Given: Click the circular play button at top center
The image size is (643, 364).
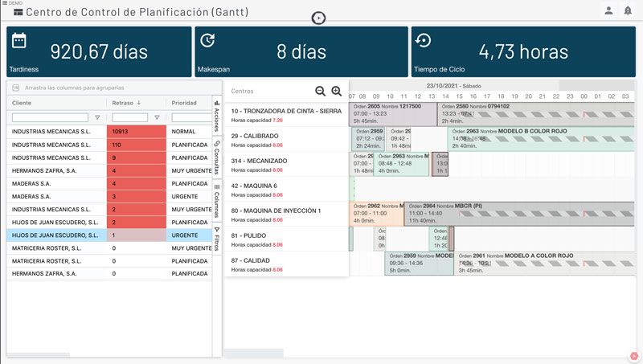Looking at the screenshot, I should tap(319, 18).
